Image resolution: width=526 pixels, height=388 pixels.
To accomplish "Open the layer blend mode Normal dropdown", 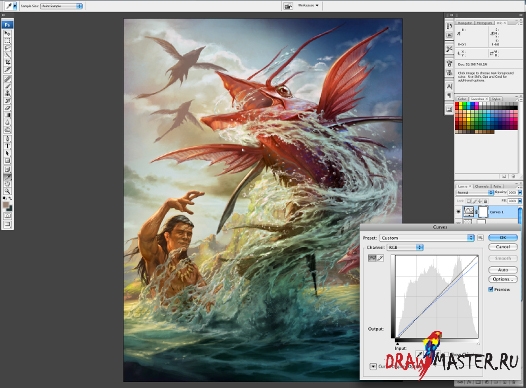I will pos(474,192).
